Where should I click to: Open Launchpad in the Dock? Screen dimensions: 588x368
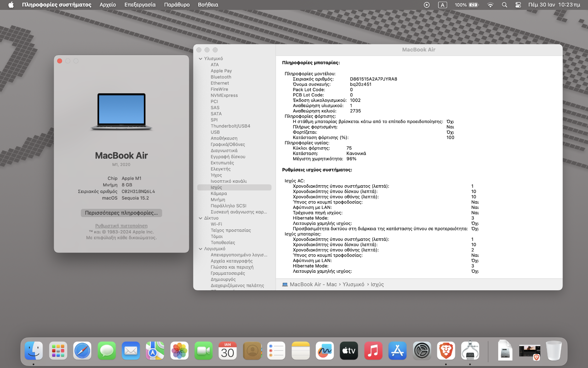coord(58,351)
